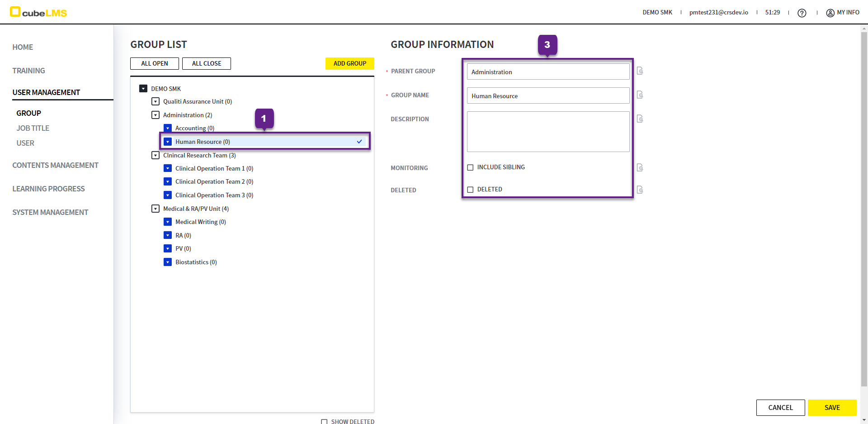The width and height of the screenshot is (868, 424).
Task: Click into the Group Name input field
Action: pyautogui.click(x=548, y=96)
